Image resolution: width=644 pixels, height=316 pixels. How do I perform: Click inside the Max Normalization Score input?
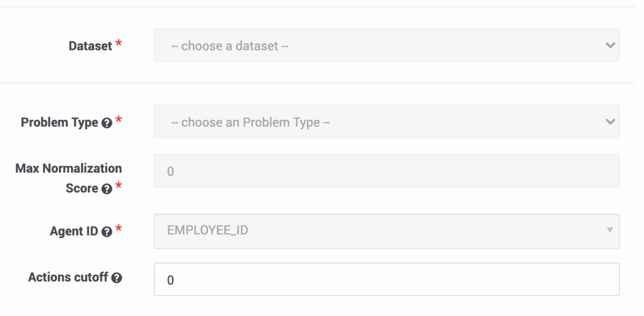(x=386, y=170)
